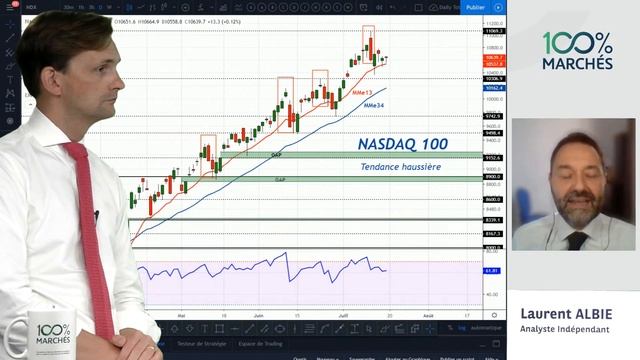Select the rectangle tool in bottom favorites toolbar

coord(219,329)
